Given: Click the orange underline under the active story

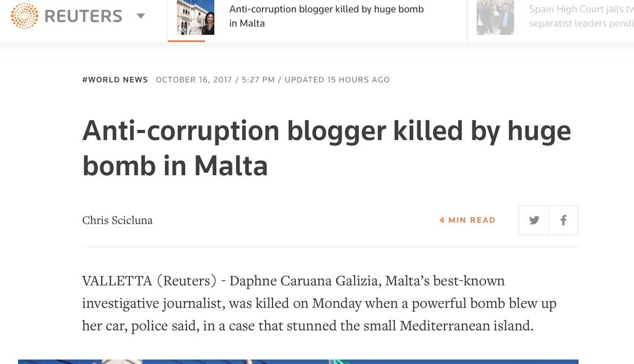Looking at the screenshot, I should (186, 41).
